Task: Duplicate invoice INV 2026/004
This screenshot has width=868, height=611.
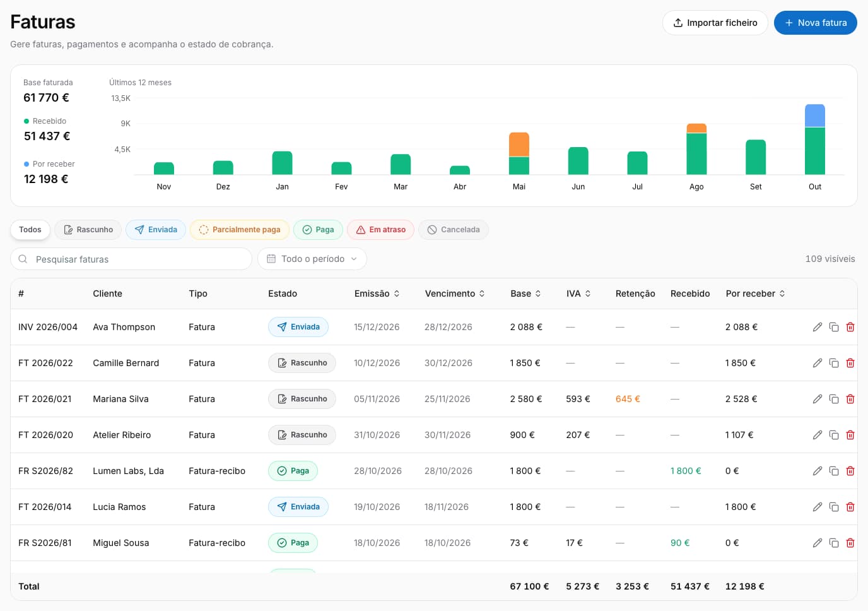Action: point(834,327)
